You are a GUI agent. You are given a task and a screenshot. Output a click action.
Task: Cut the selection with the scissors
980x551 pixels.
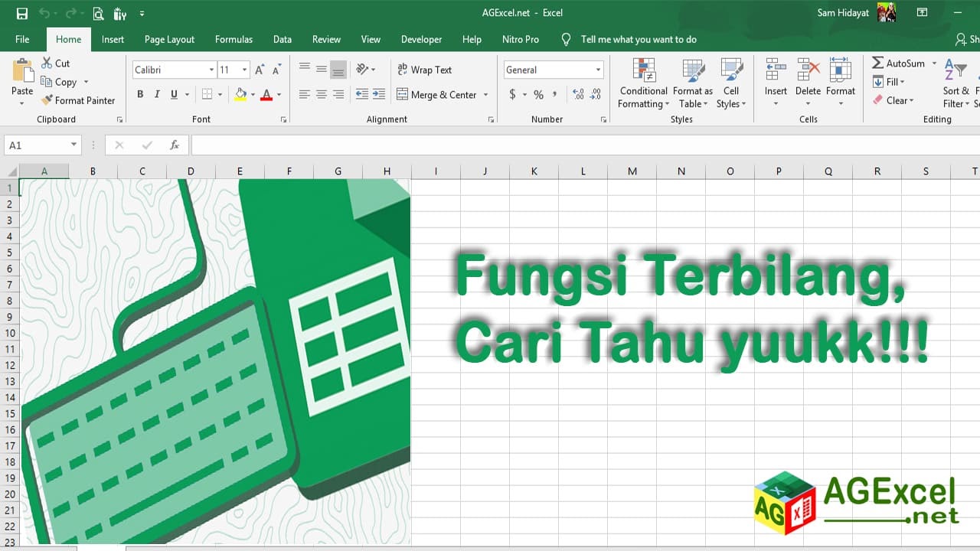click(x=47, y=64)
